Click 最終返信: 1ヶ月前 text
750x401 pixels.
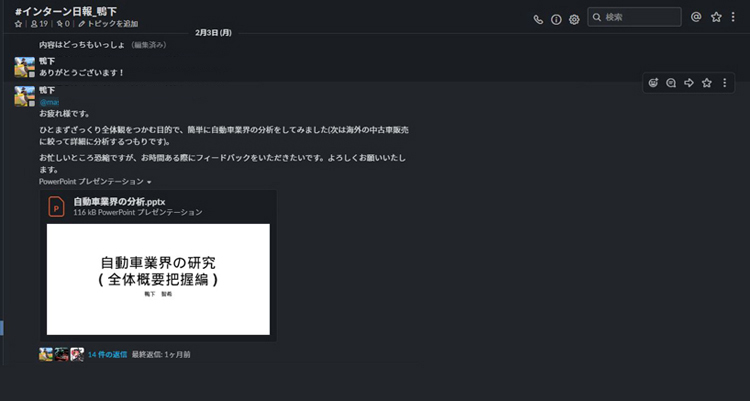point(161,355)
